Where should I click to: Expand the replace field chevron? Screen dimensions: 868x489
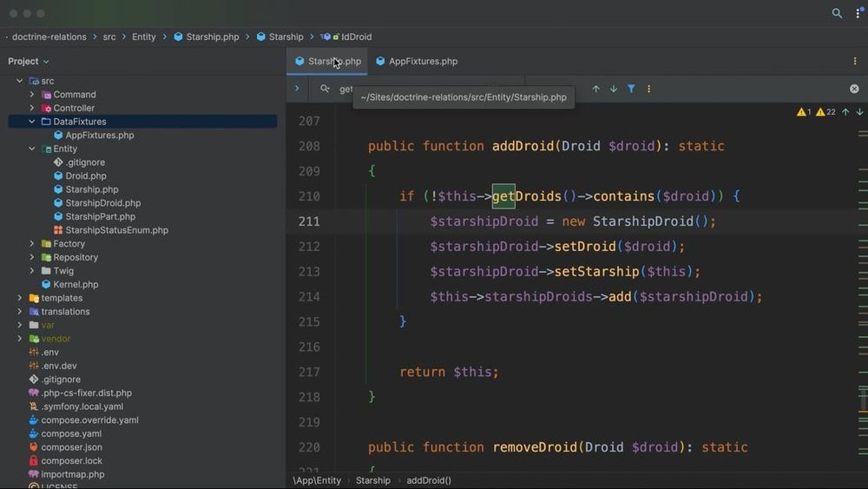coord(297,88)
